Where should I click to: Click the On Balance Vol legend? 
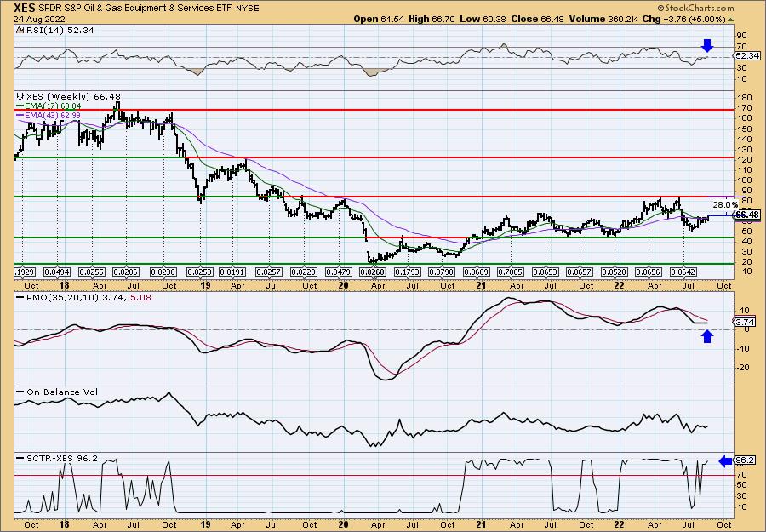pyautogui.click(x=57, y=392)
